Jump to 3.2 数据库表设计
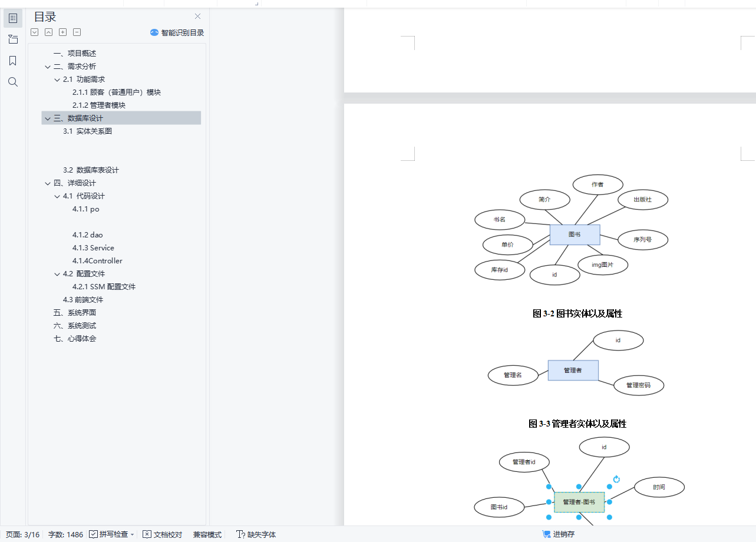The height and width of the screenshot is (542, 756). tap(91, 170)
